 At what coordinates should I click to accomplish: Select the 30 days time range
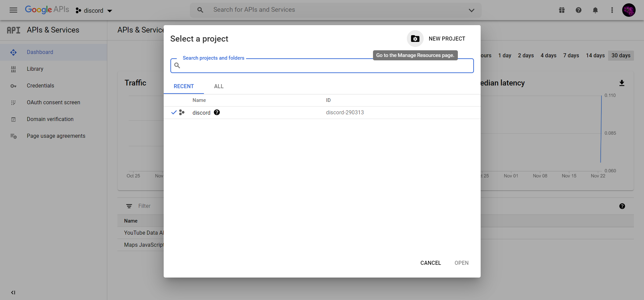pos(621,56)
